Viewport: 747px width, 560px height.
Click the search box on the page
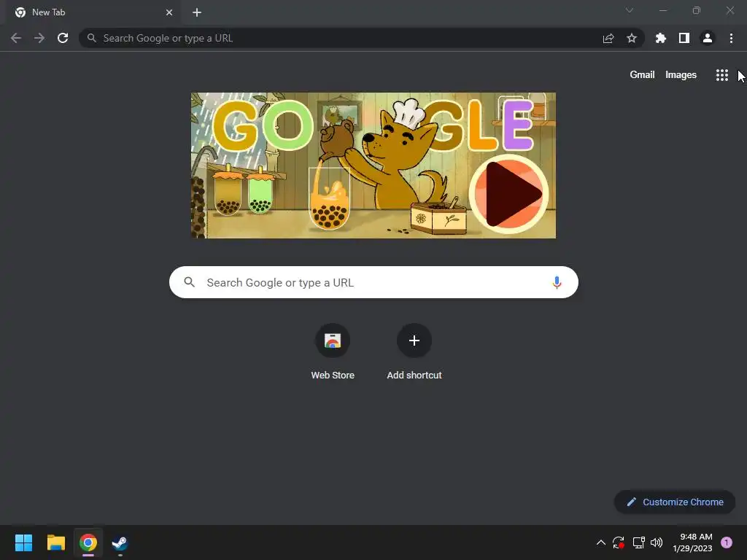373,282
